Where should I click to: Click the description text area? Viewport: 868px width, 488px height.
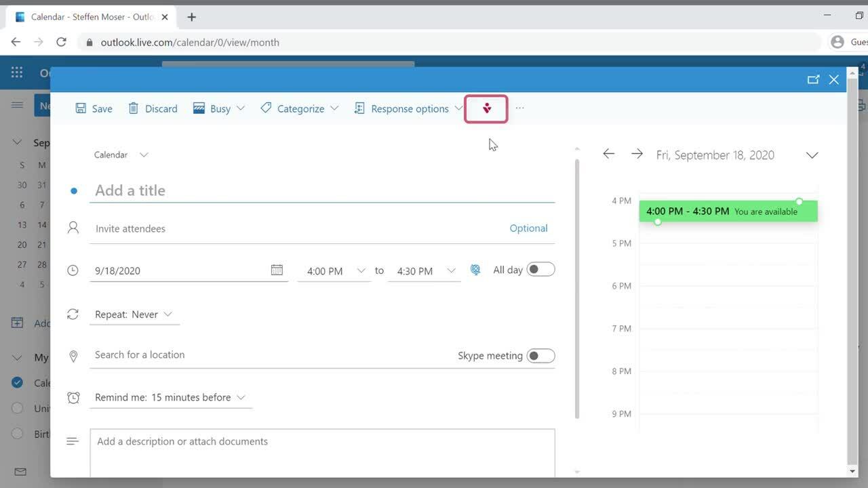pyautogui.click(x=322, y=453)
